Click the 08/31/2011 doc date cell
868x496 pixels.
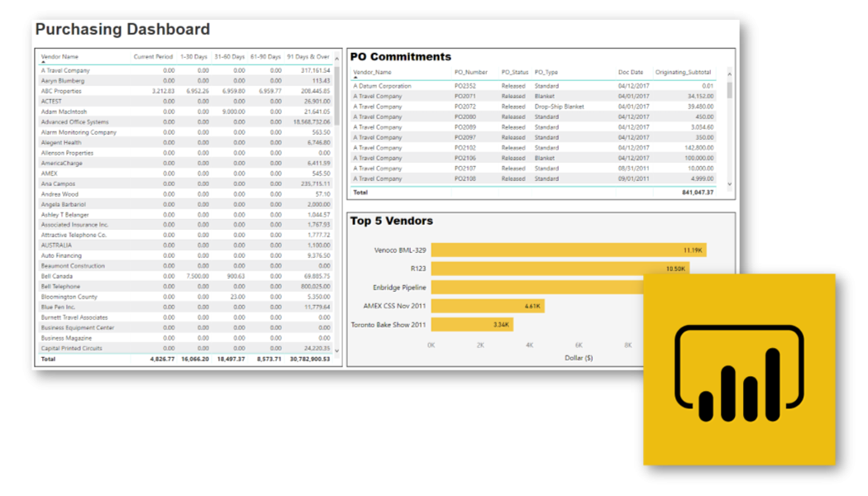pos(634,169)
